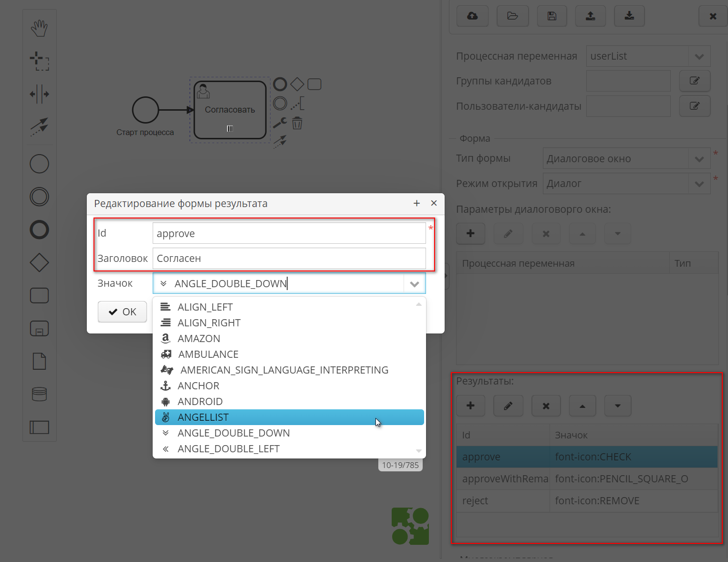The image size is (728, 562).
Task: Collapse the Значок icon dropdown chevron
Action: pos(414,283)
